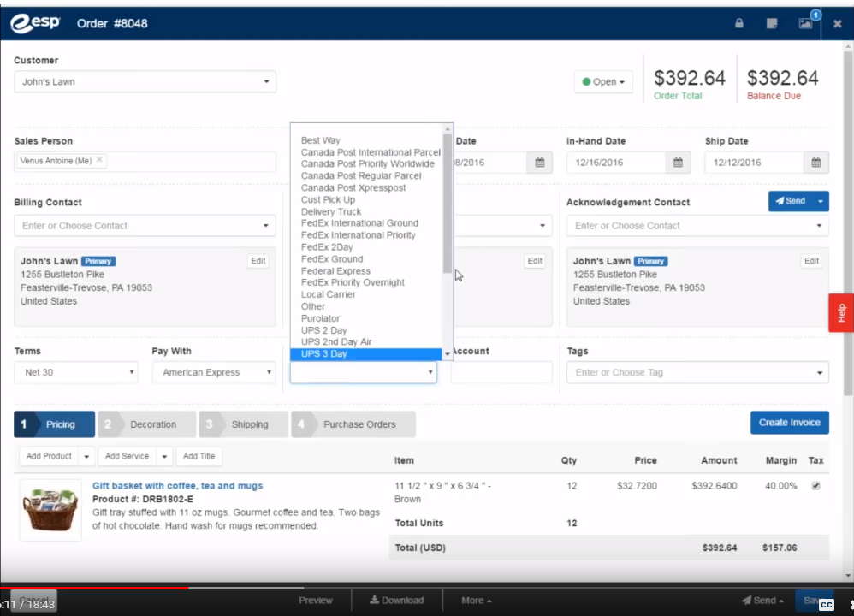Viewport: 854px width, 616px height.
Task: Switch to the Pricing step tab
Action: (x=55, y=424)
